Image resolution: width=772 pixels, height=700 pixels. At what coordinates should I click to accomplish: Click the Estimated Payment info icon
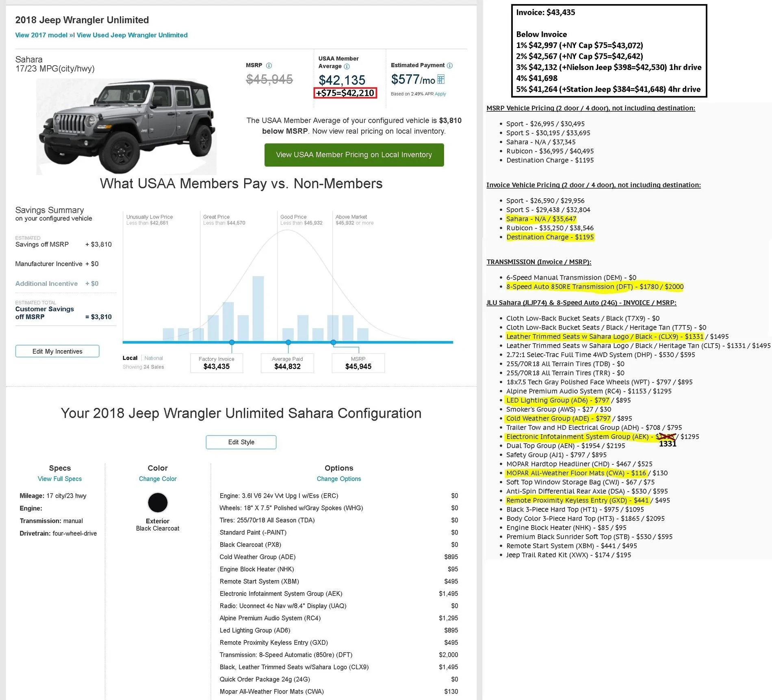click(450, 65)
